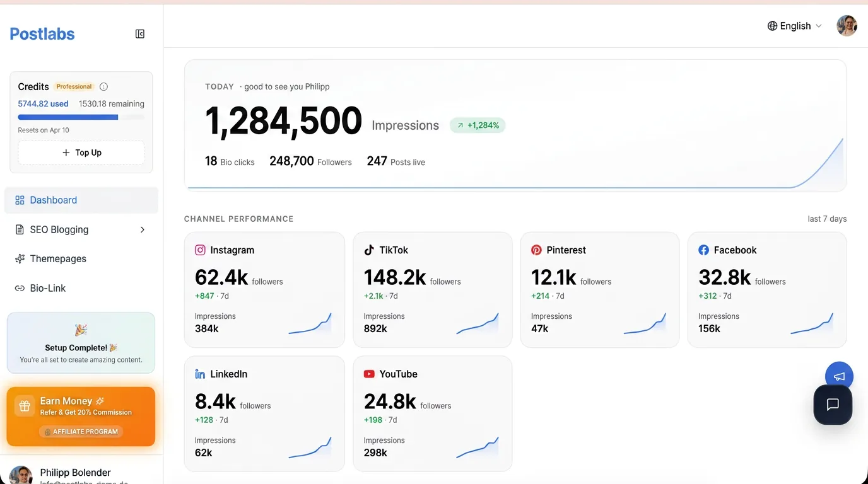Open the blue megaphone announcements button
Screen dimensions: 868x484
(x=839, y=376)
